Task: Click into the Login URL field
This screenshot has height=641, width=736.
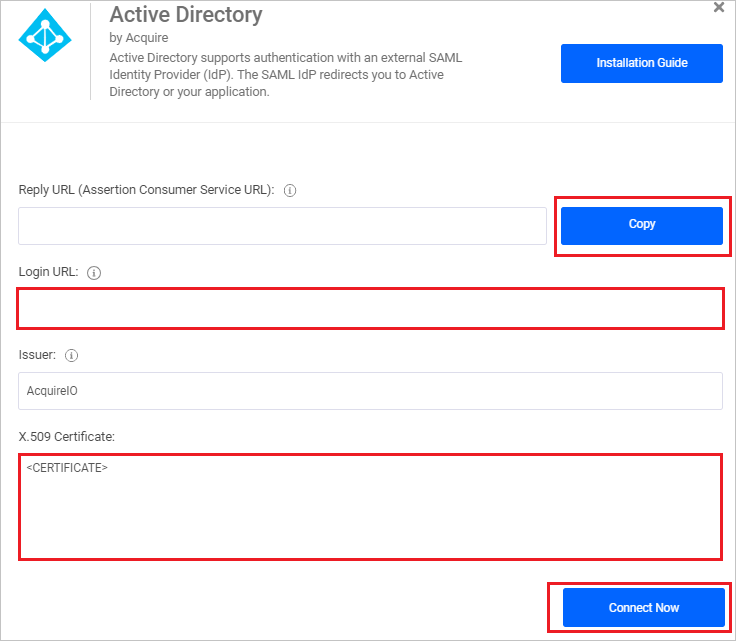Action: (370, 308)
